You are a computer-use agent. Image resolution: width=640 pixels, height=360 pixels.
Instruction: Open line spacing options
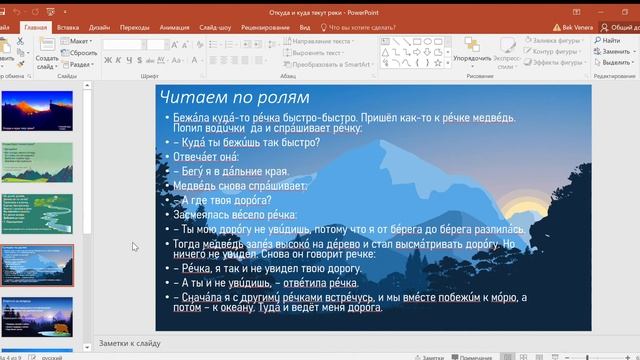coord(272,44)
